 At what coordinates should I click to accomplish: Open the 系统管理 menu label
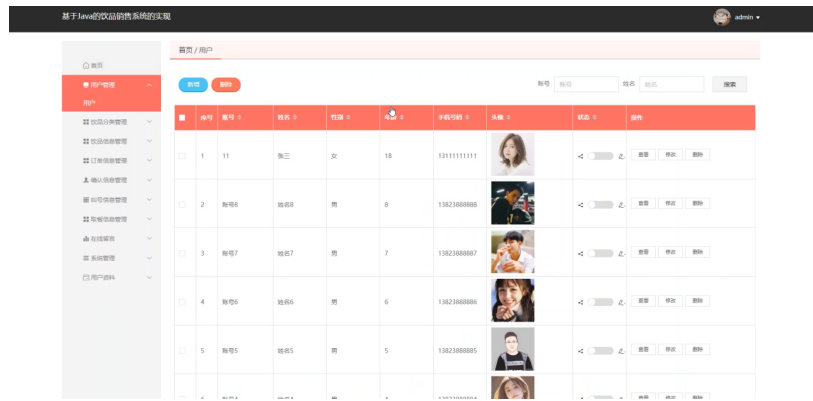pos(103,258)
